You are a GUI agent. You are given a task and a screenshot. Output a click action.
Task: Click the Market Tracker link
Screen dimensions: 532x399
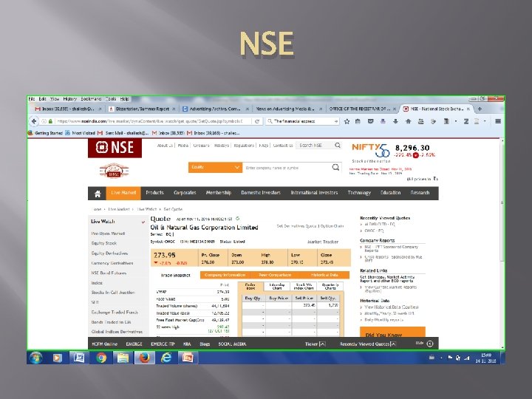(x=323, y=242)
